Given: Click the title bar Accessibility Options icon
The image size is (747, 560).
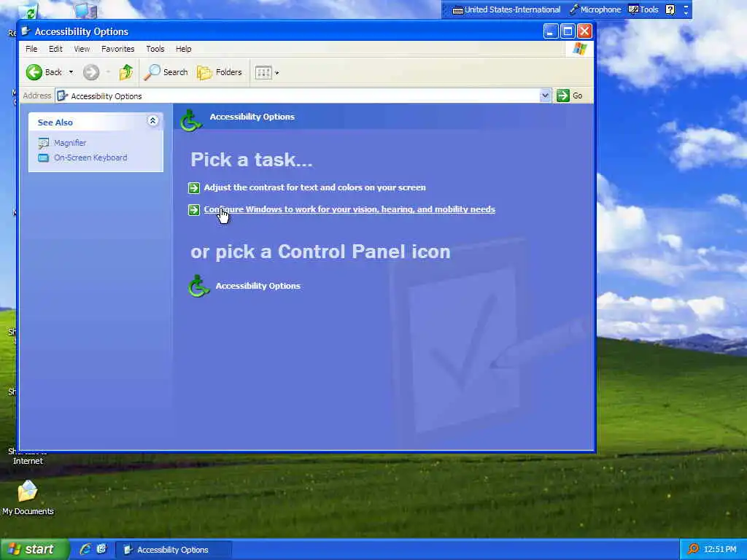Looking at the screenshot, I should pos(26,31).
